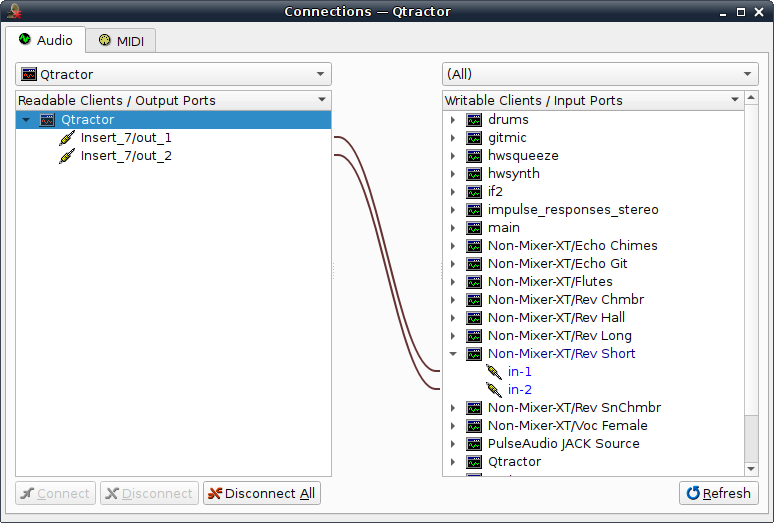Click the if2 client icon
774x523 pixels.
(474, 191)
